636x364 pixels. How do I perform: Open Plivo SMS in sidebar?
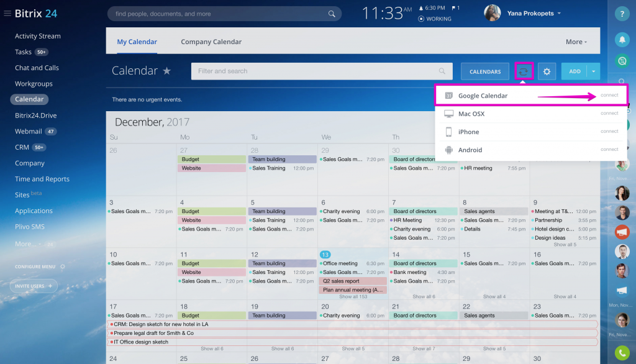30,227
